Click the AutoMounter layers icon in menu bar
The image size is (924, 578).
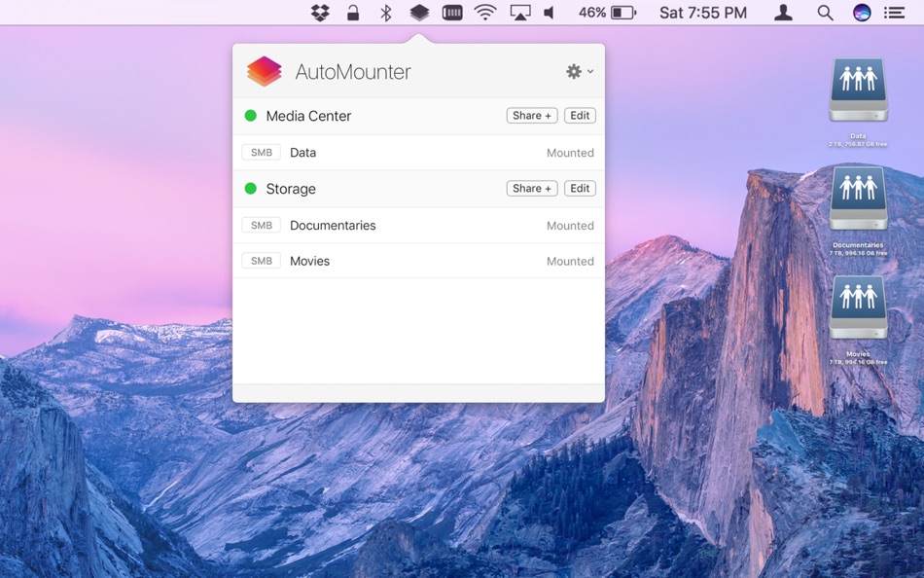click(419, 13)
